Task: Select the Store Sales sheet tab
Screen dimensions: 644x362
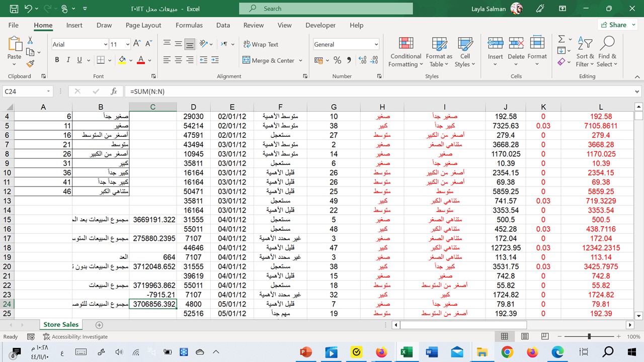Action: click(61, 325)
